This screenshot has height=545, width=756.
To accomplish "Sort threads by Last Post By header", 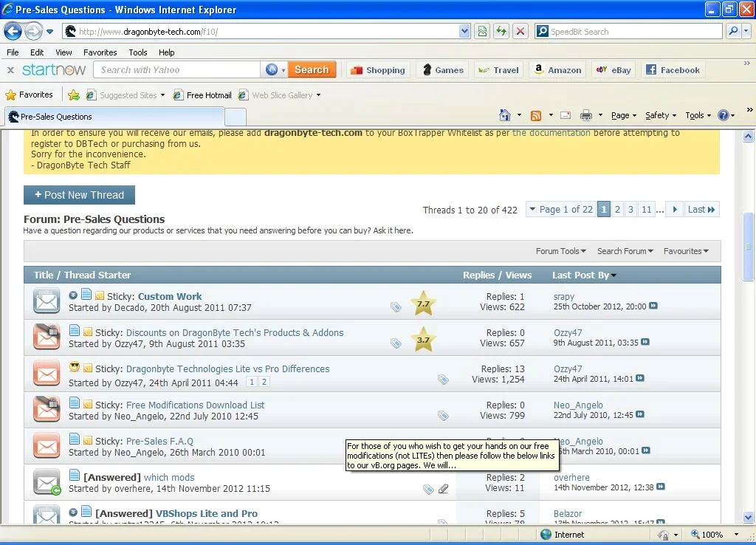I will pyautogui.click(x=584, y=275).
